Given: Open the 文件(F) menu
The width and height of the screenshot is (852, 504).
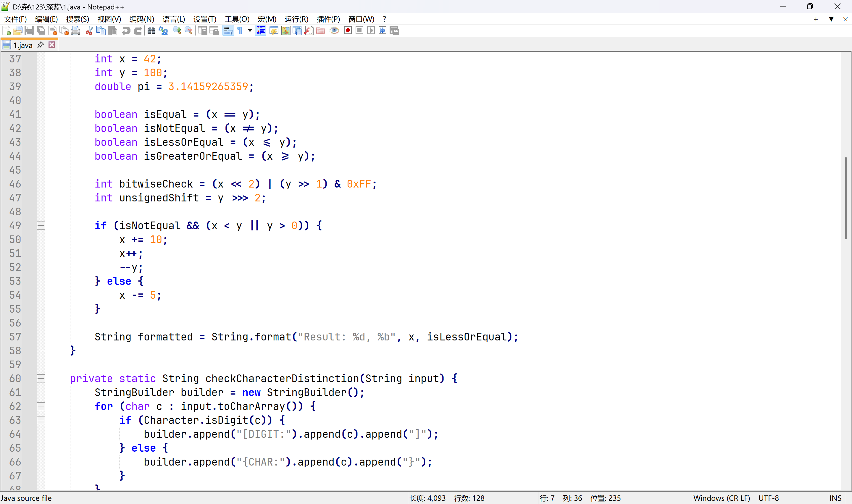Looking at the screenshot, I should coord(15,19).
